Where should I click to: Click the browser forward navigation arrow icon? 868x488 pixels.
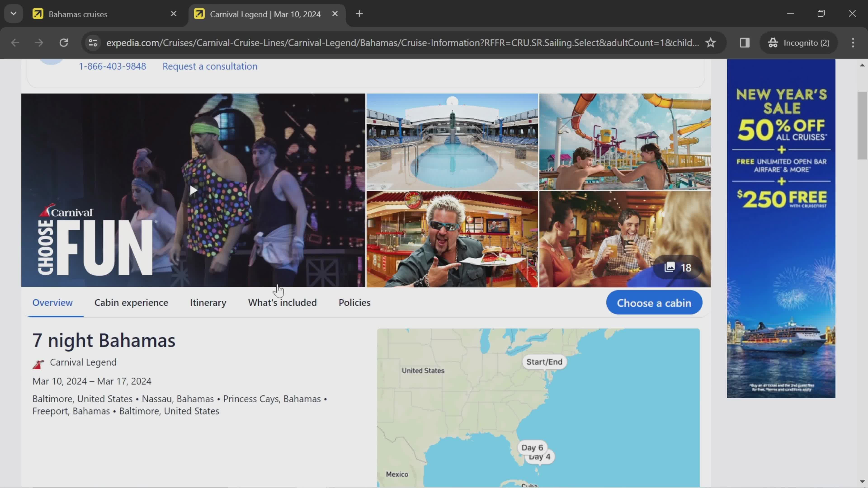39,42
